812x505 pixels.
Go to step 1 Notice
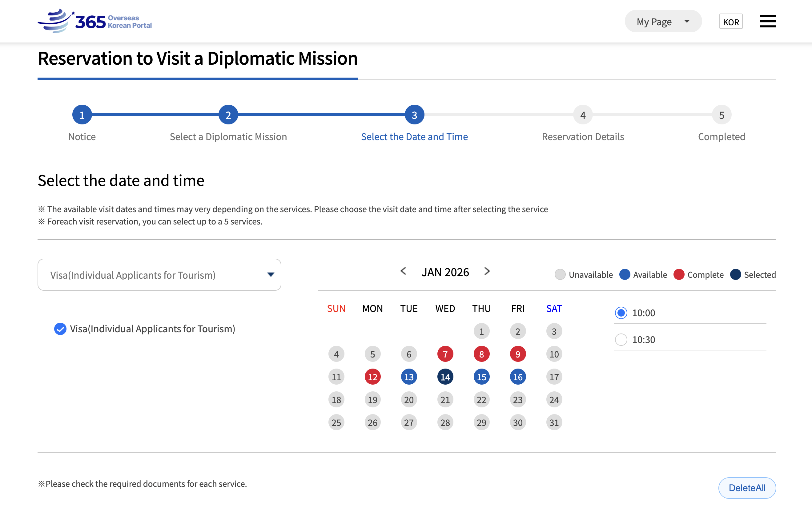[82, 115]
